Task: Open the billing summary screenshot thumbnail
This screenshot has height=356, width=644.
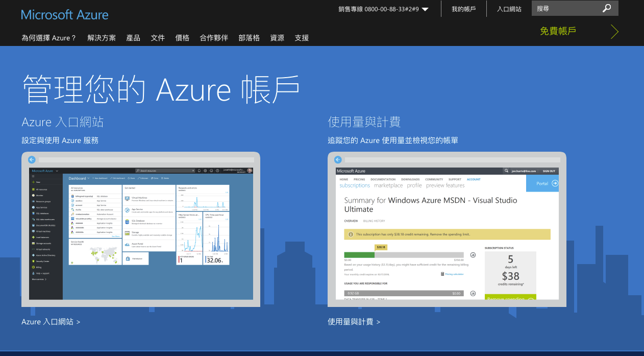Action: [x=447, y=229]
